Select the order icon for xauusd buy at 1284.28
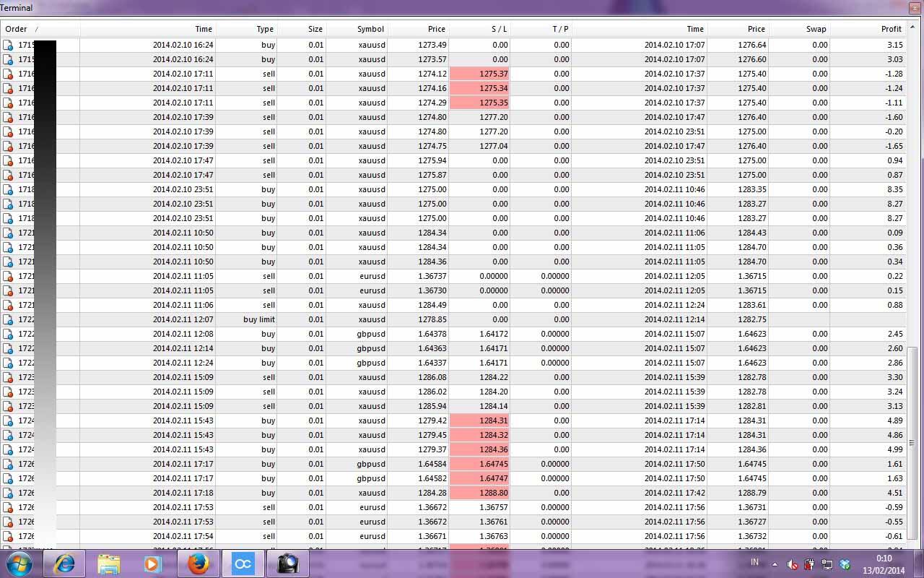This screenshot has width=924, height=578. (x=9, y=493)
